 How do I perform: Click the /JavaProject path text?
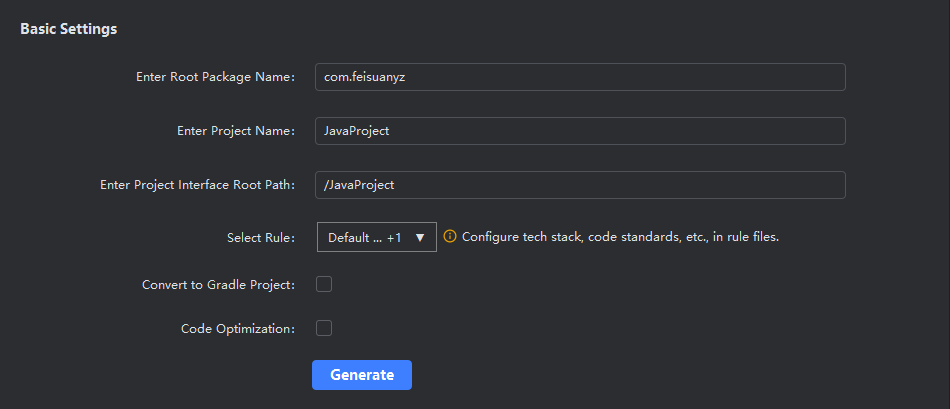360,185
